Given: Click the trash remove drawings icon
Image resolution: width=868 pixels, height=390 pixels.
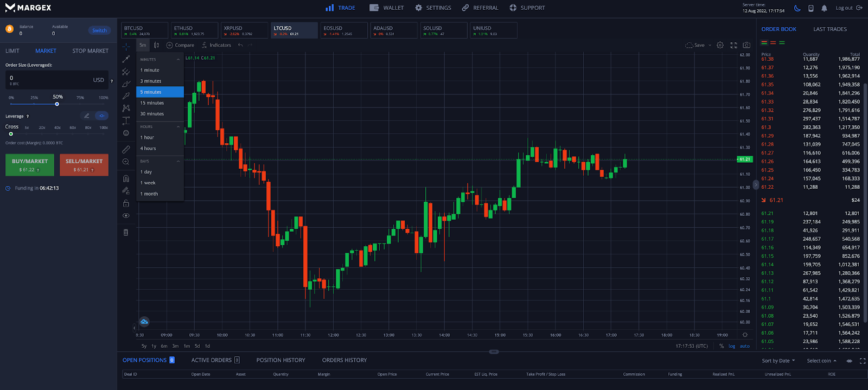Looking at the screenshot, I should (x=126, y=233).
